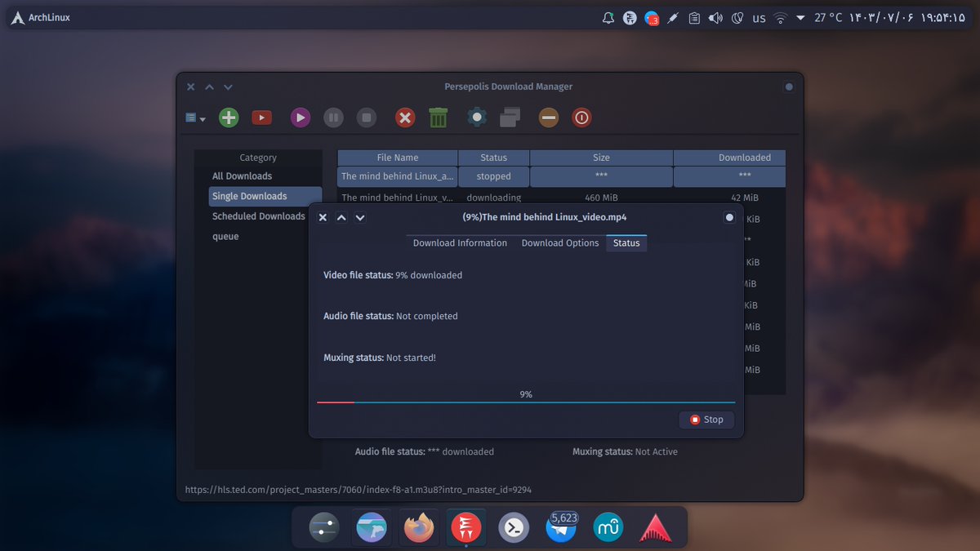
Task: Switch to the Download Options tab
Action: coord(560,243)
